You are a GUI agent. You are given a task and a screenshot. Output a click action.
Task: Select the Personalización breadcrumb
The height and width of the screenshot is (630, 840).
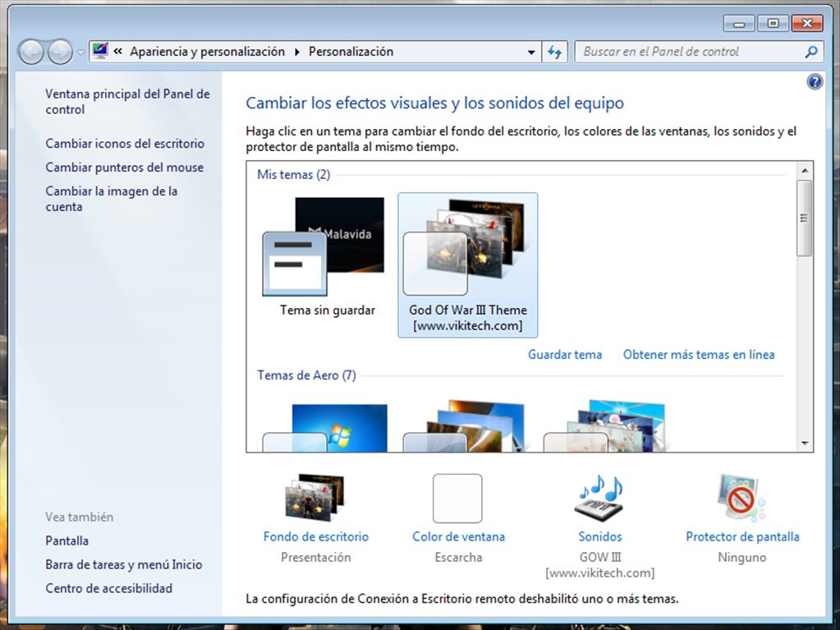[351, 52]
